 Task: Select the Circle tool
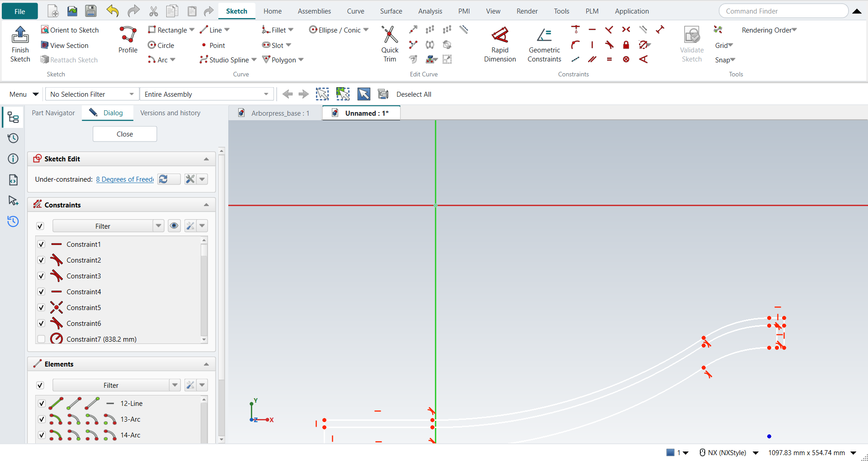pyautogui.click(x=161, y=45)
